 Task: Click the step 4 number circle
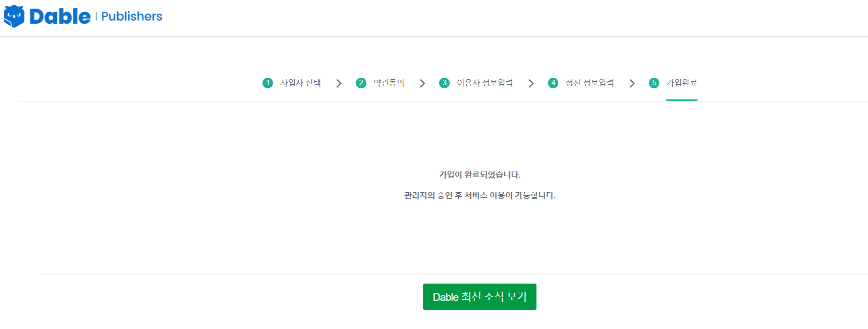click(x=553, y=83)
